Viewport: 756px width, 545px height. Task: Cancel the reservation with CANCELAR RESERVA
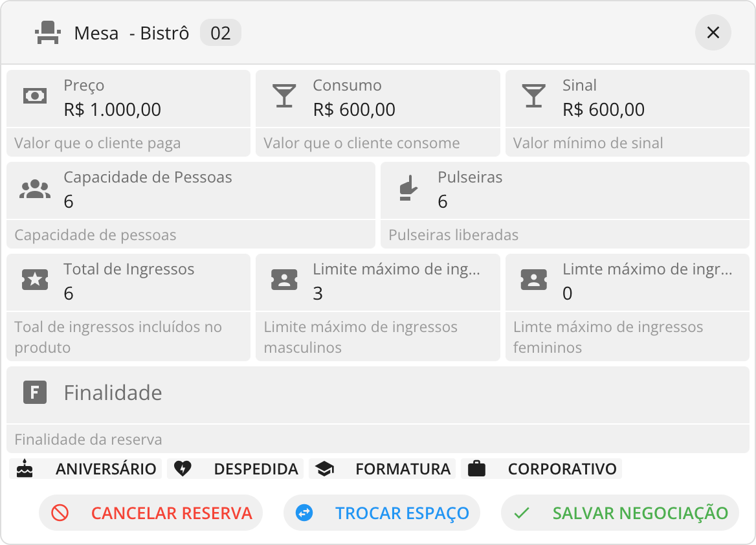click(x=151, y=513)
